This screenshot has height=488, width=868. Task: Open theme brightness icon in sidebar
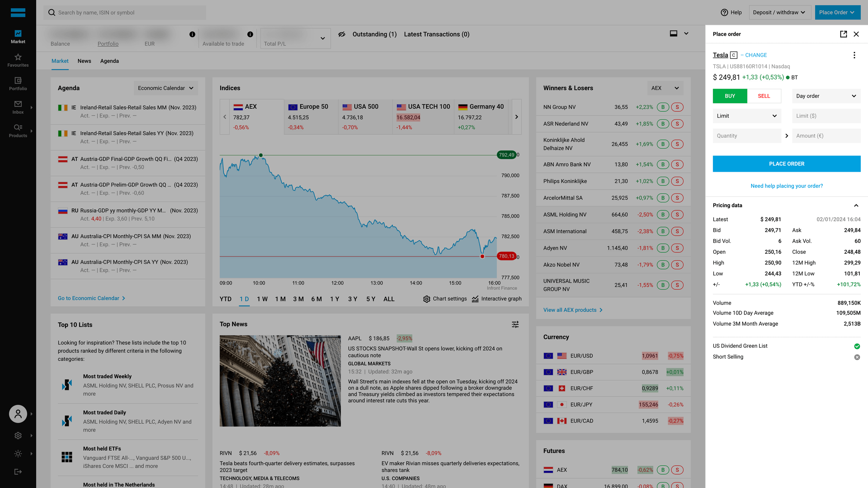(18, 454)
